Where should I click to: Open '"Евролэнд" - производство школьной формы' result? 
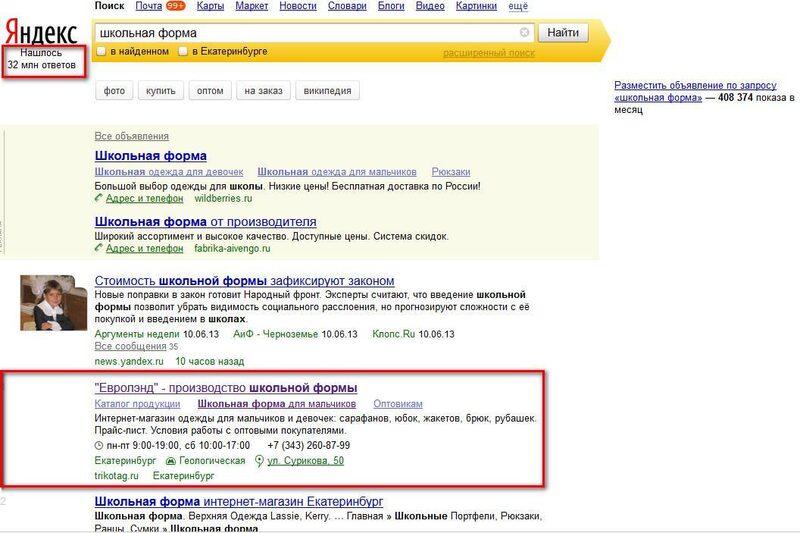pyautogui.click(x=226, y=388)
